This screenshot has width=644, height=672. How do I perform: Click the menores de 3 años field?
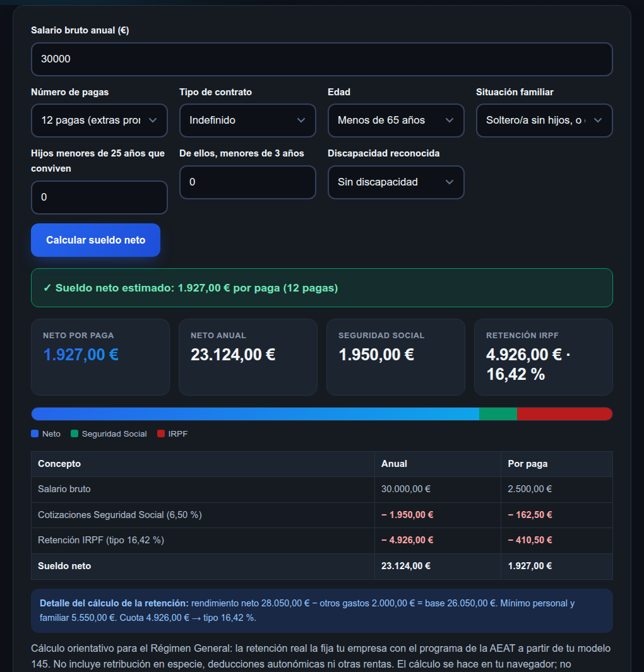tap(247, 182)
